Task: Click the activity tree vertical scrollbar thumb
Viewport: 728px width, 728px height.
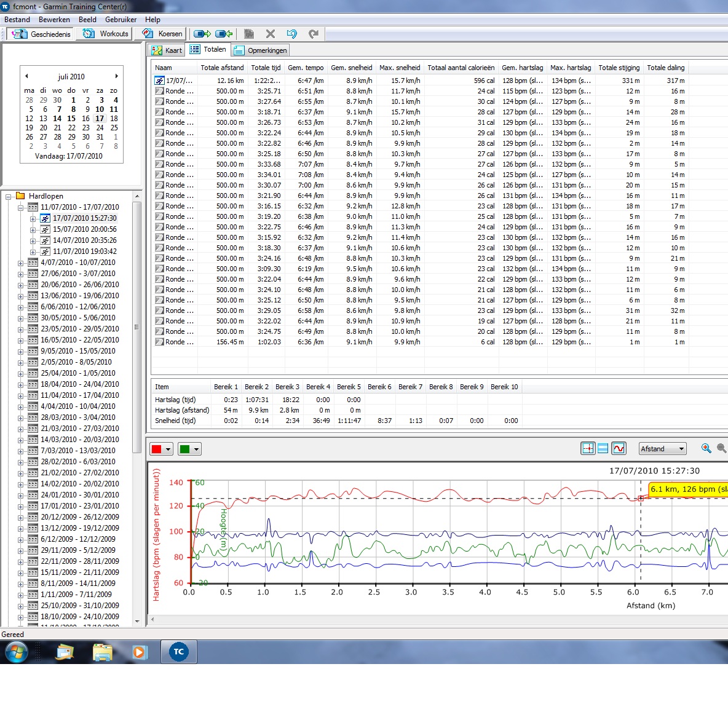Action: 136,327
